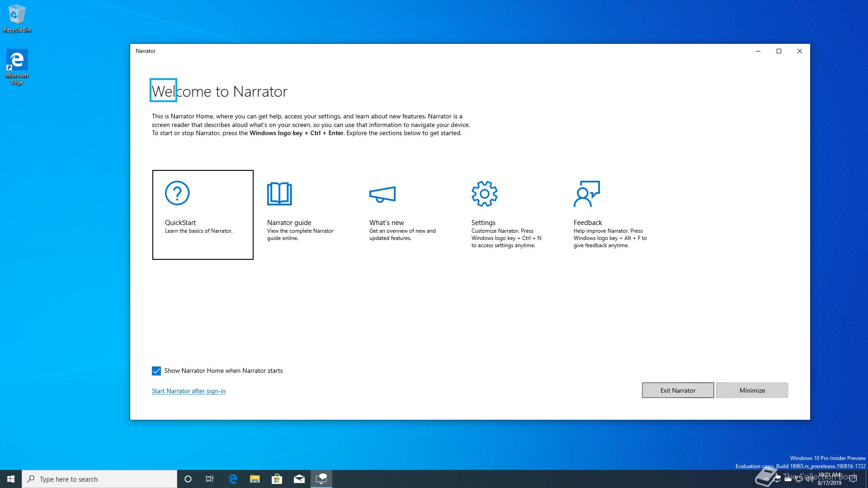The image size is (868, 488).
Task: Open the Windows Start menu
Action: (11, 479)
